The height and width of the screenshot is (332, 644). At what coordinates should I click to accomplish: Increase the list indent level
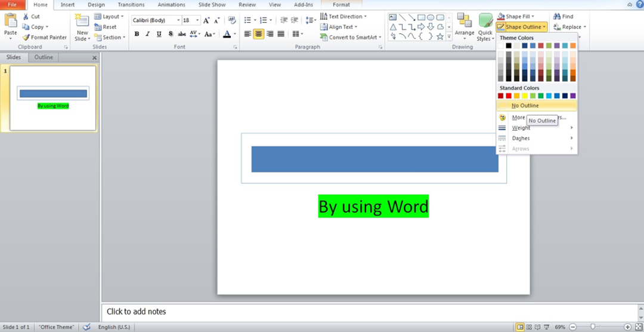(x=294, y=20)
